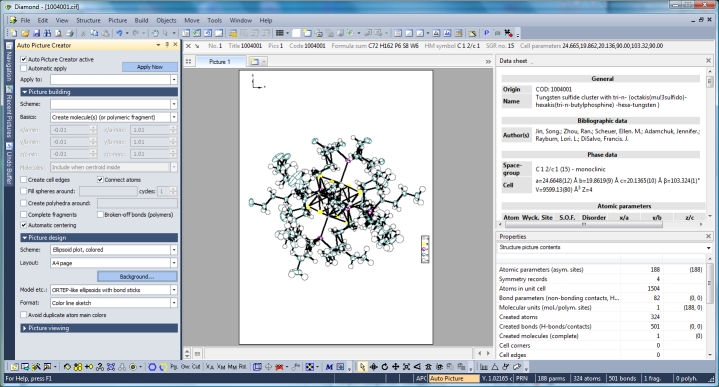Image resolution: width=719 pixels, height=387 pixels.
Task: Open the Undo Buffer side tab
Action: pyautogui.click(x=9, y=165)
